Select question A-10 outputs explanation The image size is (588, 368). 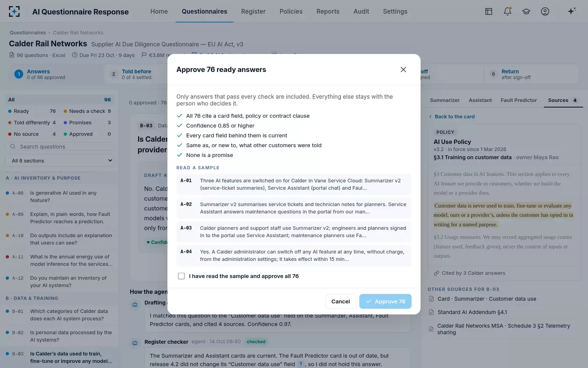(x=60, y=239)
